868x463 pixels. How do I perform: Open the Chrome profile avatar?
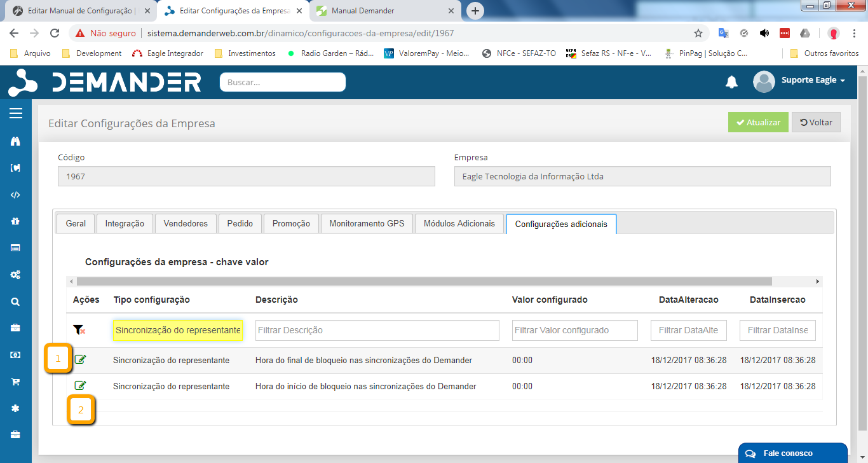tap(833, 33)
